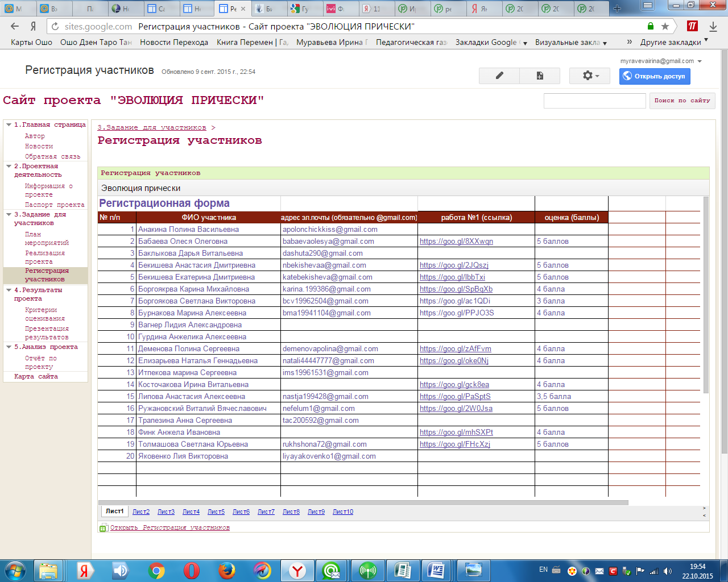Click the edit page pencil icon

pos(499,76)
